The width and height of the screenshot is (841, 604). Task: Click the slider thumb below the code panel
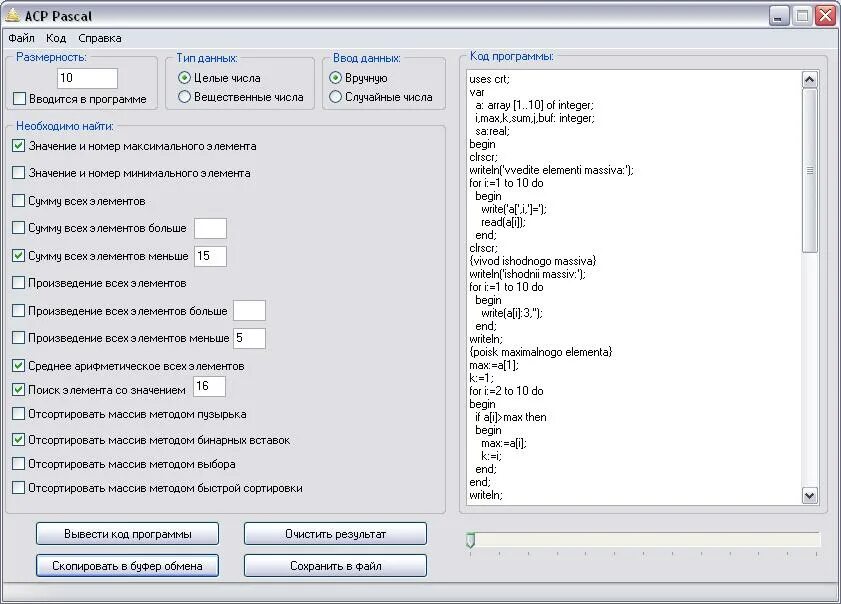pyautogui.click(x=470, y=540)
